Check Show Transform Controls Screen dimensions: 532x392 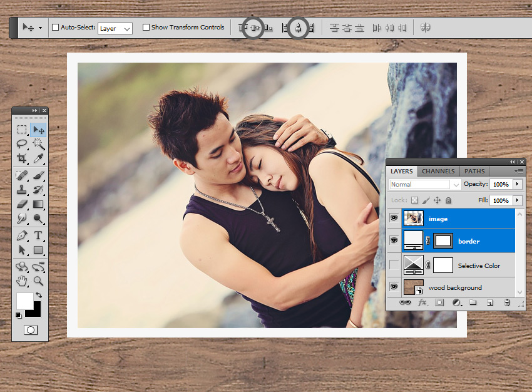click(x=146, y=28)
